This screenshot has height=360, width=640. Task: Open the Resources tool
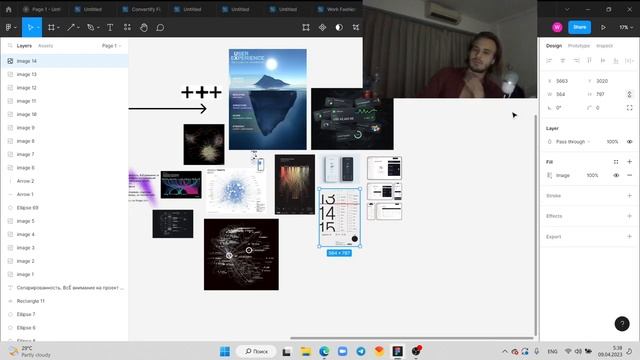click(127, 27)
